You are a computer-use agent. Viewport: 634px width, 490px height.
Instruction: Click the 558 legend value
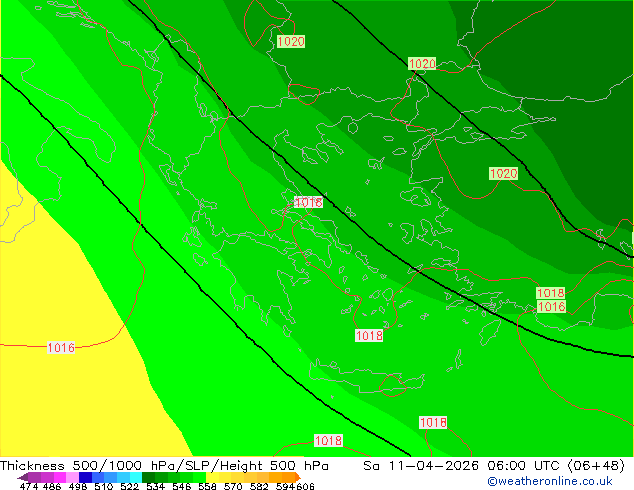207,486
